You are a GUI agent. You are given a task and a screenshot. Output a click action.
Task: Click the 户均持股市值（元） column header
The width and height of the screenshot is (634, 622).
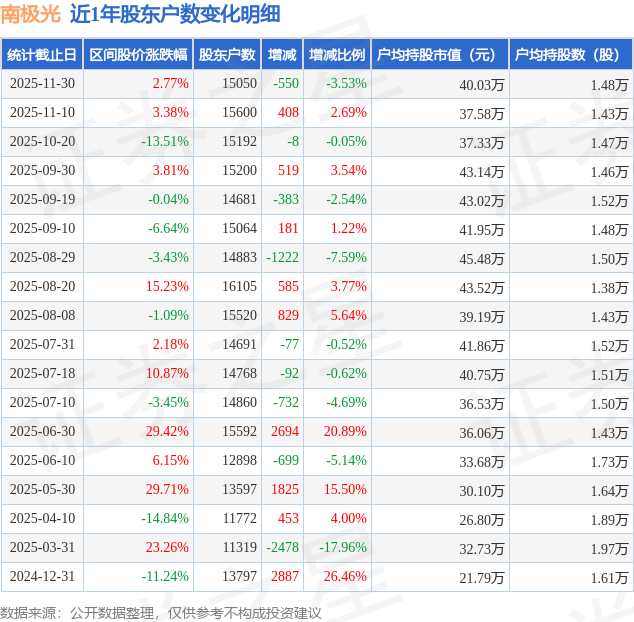(440, 55)
